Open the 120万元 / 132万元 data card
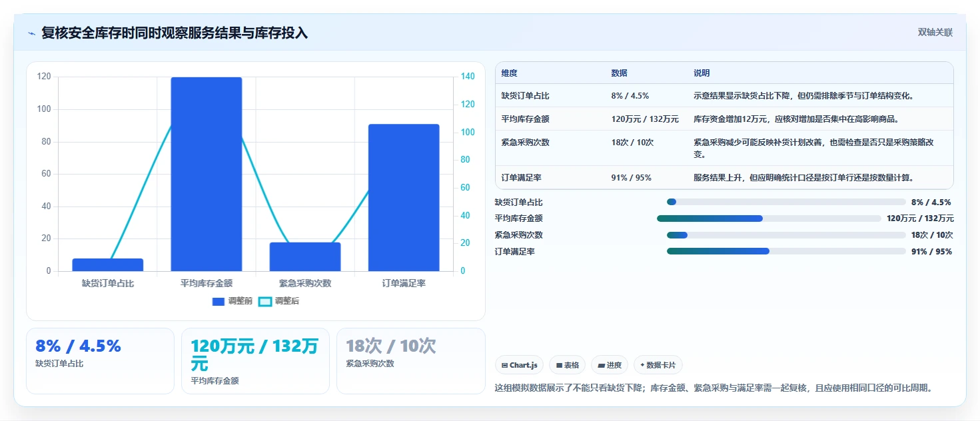Screen dimensions: 980x421 pos(255,361)
